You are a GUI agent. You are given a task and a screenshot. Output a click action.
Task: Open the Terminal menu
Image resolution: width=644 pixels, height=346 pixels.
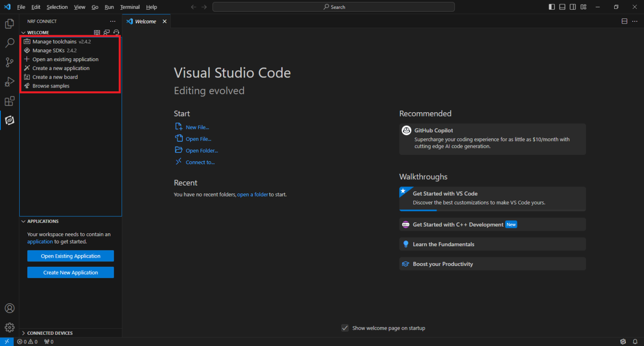pyautogui.click(x=130, y=7)
